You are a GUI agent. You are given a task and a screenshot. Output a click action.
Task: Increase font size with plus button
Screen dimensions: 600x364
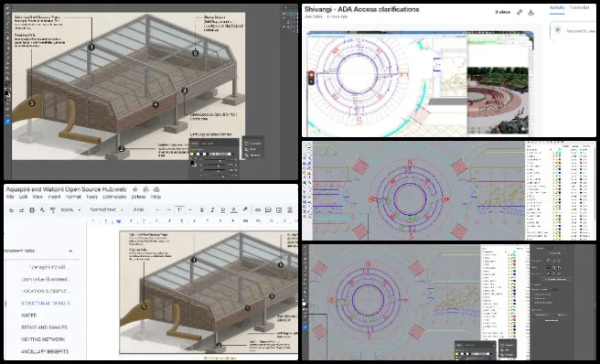click(x=190, y=209)
